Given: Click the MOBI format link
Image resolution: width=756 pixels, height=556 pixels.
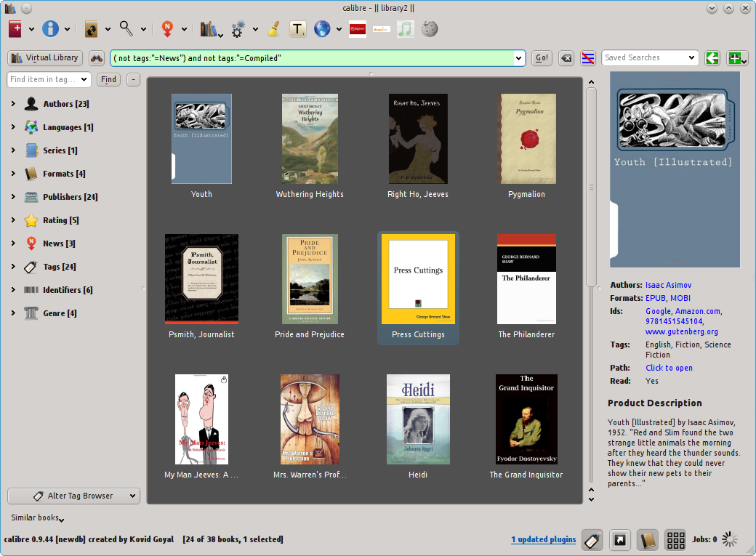Looking at the screenshot, I should [x=680, y=298].
